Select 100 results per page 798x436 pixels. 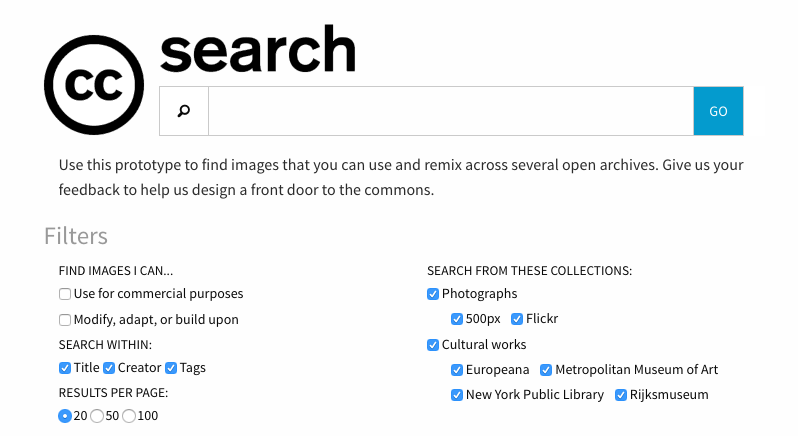tap(129, 416)
